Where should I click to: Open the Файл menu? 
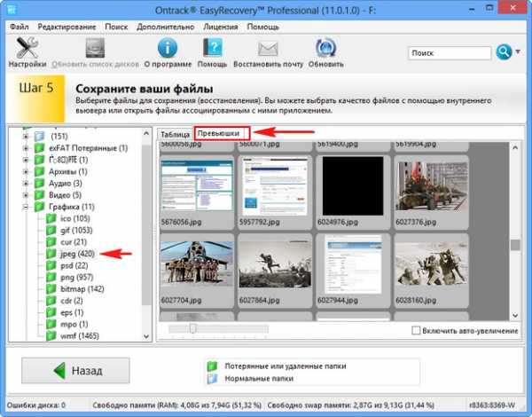click(x=19, y=27)
